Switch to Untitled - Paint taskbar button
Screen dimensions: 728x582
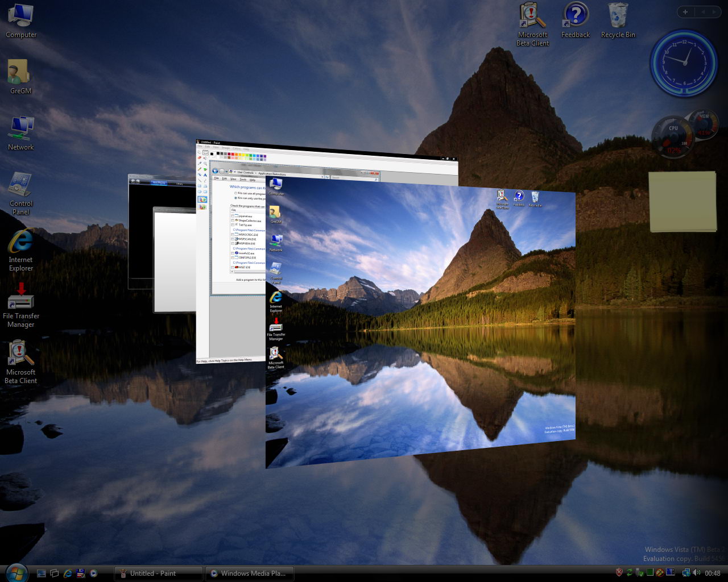click(x=159, y=573)
